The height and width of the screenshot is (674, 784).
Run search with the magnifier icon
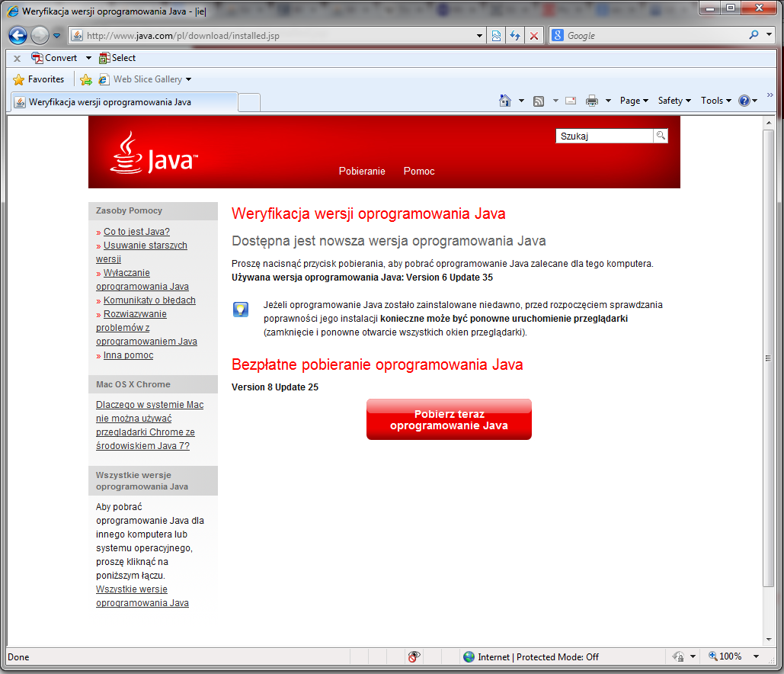click(x=754, y=35)
